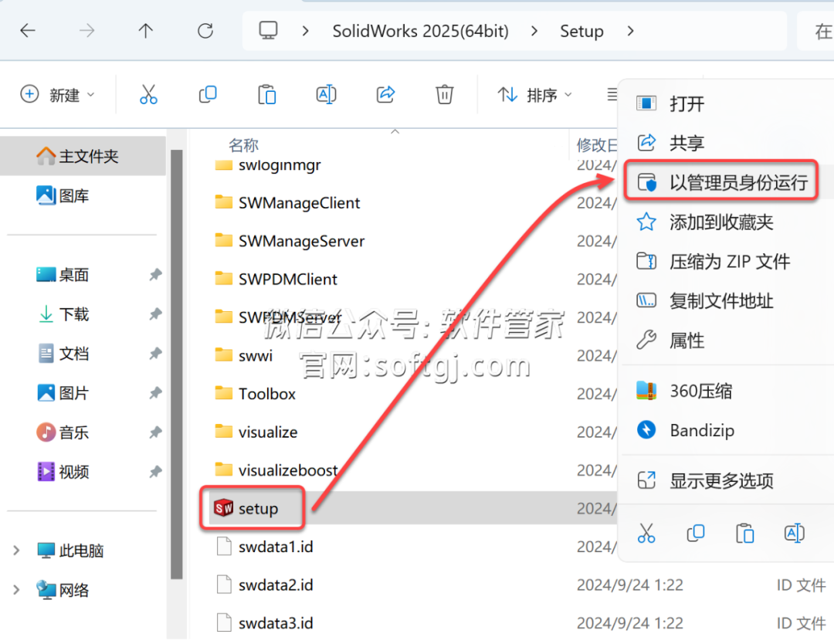
Task: Expand chevron after Setup breadcrumb
Action: 630,31
